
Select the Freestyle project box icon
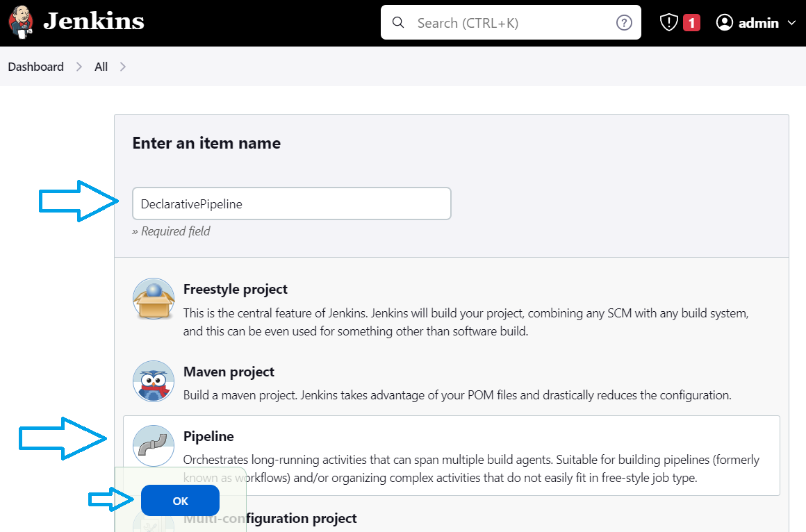coord(154,299)
